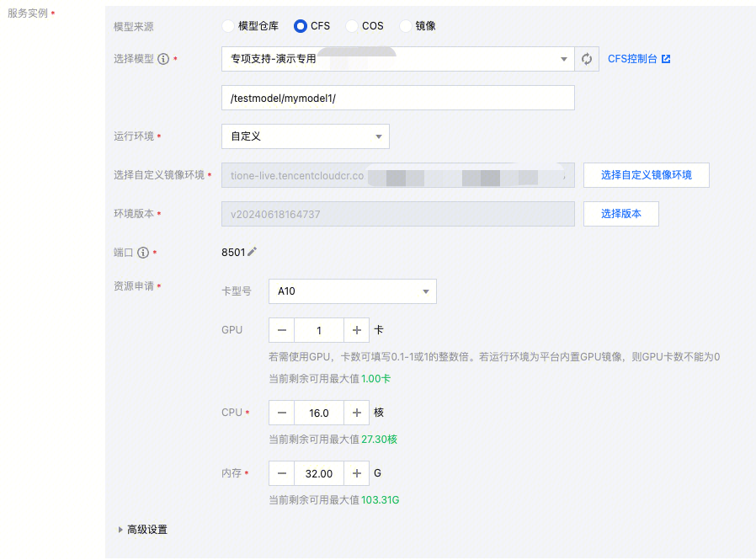Click the /testmodel/mymodel1/ path field
Screen dimensions: 756x560
397,98
